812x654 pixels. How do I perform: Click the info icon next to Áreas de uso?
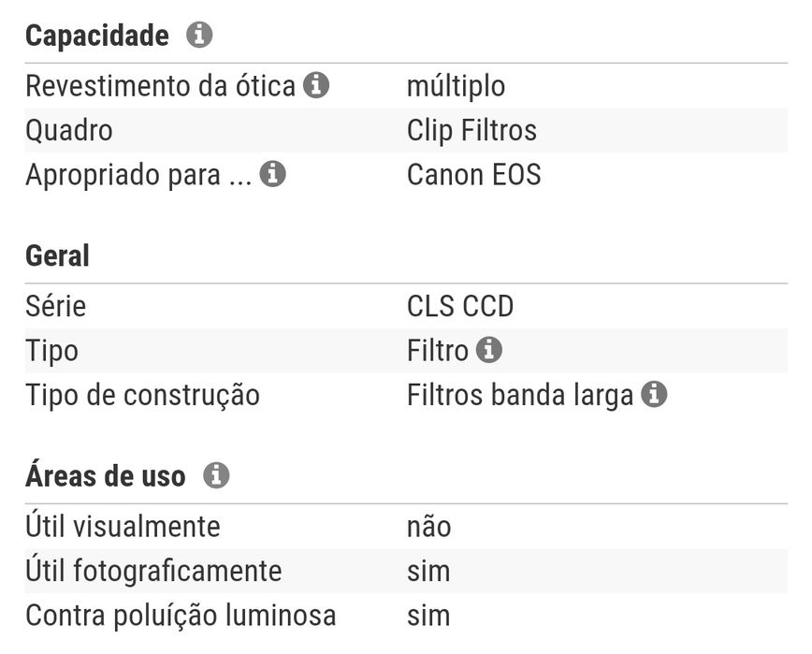click(x=216, y=475)
